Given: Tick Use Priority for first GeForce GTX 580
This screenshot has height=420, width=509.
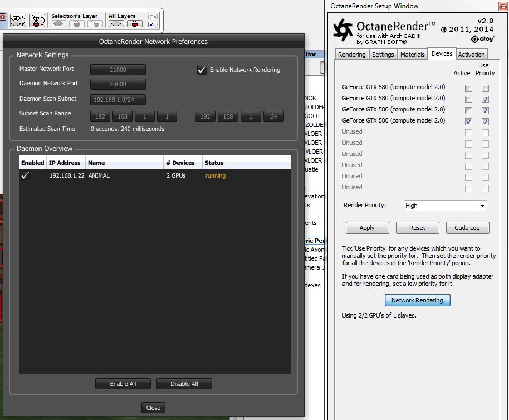Looking at the screenshot, I should click(485, 88).
